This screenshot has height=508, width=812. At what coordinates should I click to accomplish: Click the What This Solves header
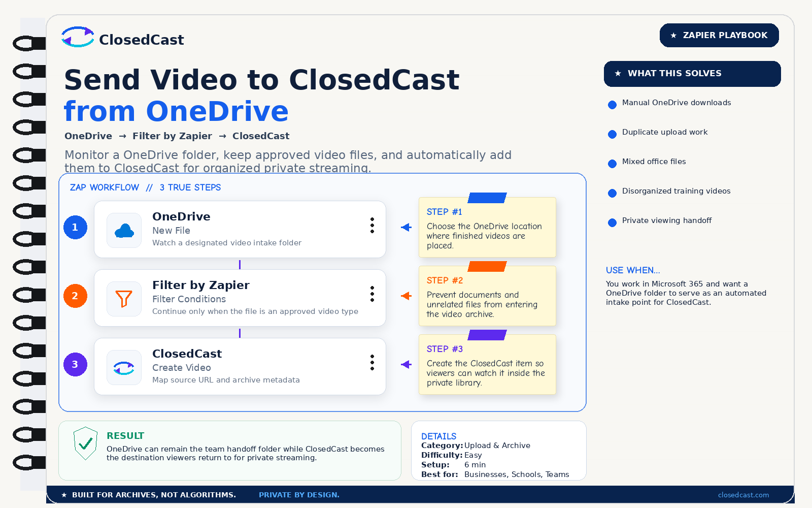(692, 74)
